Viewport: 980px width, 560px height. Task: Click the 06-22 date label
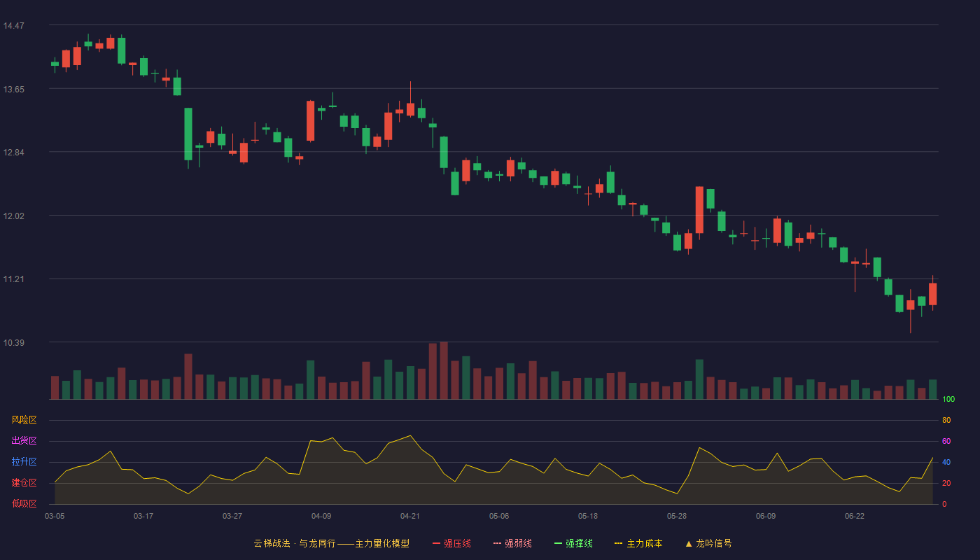click(855, 516)
